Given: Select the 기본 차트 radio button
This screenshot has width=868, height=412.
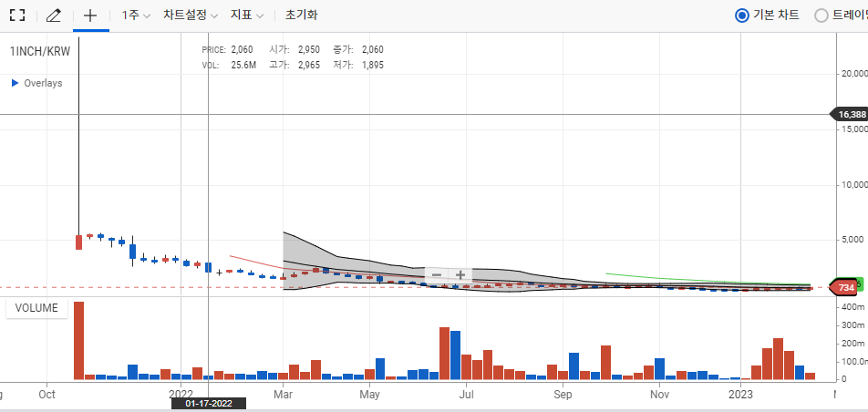Looking at the screenshot, I should 742,15.
